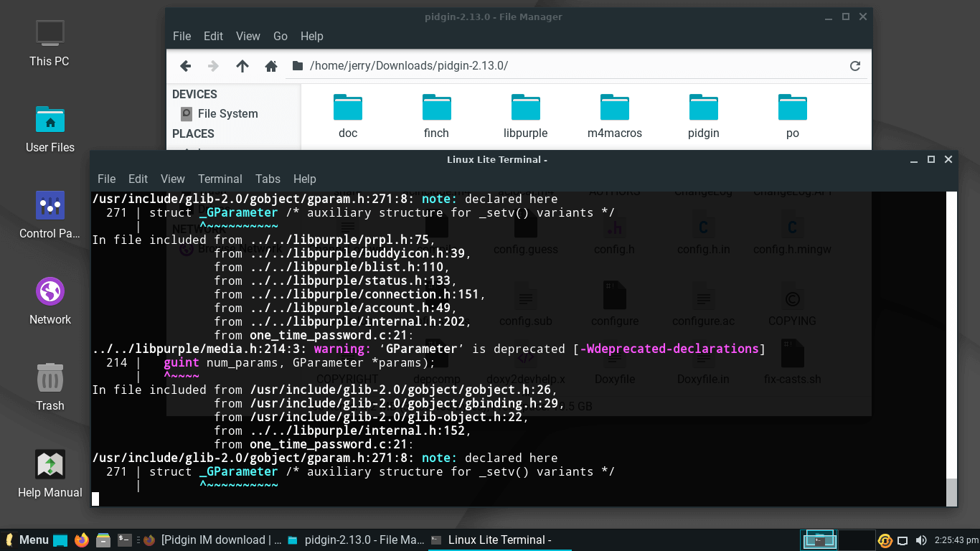Click the volume icon in system tray
This screenshot has width=980, height=551.
tap(920, 540)
